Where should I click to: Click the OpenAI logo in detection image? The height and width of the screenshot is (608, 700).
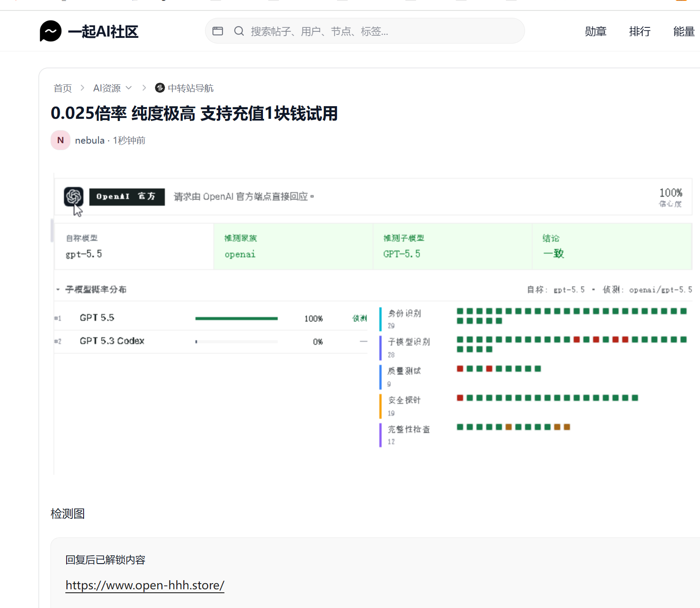pos(74,197)
